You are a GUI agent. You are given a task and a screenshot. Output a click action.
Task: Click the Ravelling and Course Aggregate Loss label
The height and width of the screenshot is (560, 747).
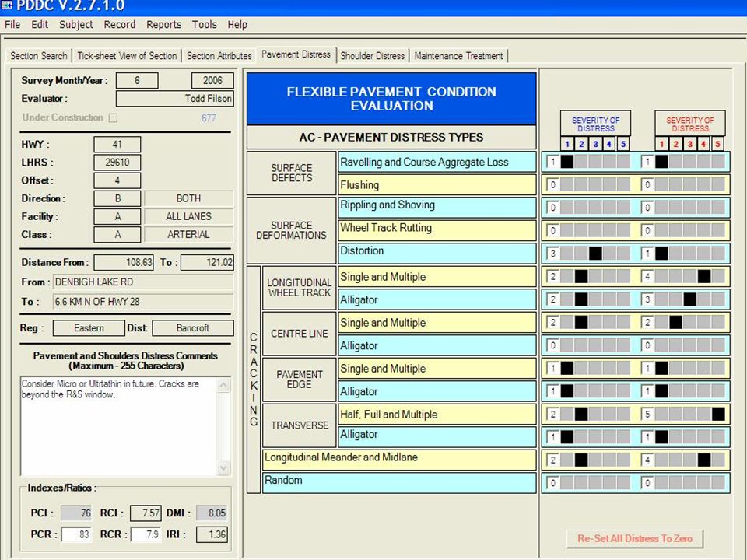pos(437,162)
